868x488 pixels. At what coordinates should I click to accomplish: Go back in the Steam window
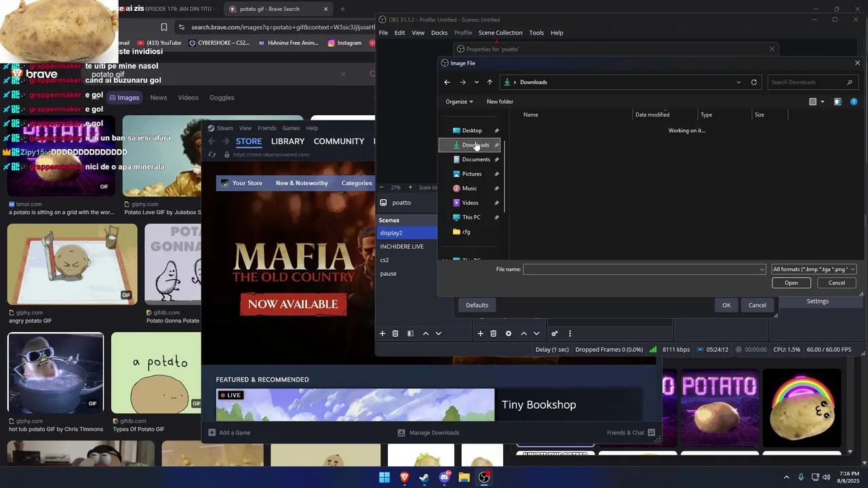(x=212, y=141)
